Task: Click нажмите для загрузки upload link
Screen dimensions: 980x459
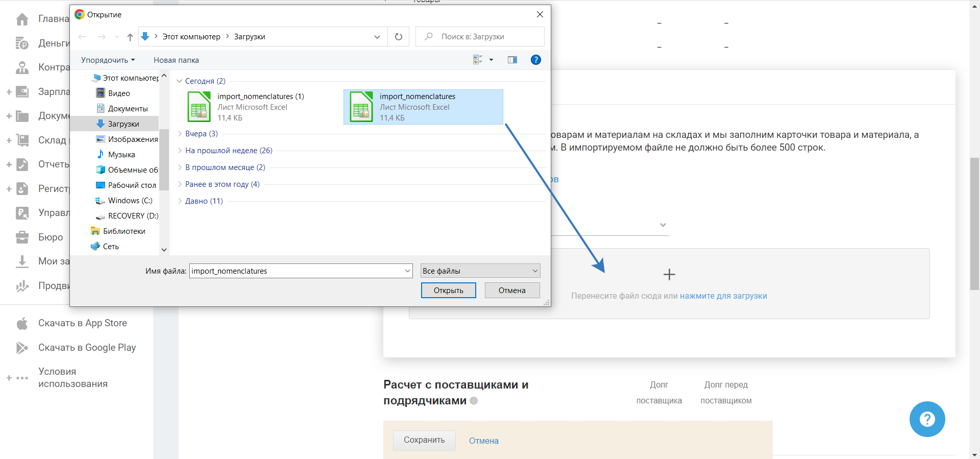Action: 723,296
